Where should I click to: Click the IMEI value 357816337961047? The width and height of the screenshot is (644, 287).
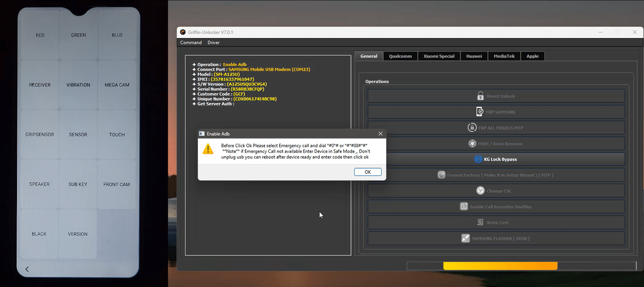click(x=232, y=79)
